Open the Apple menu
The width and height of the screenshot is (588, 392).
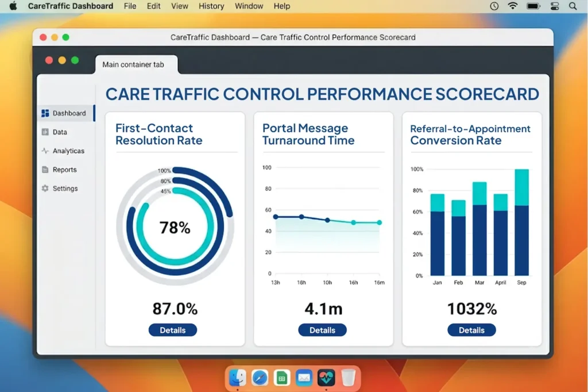pyautogui.click(x=13, y=6)
